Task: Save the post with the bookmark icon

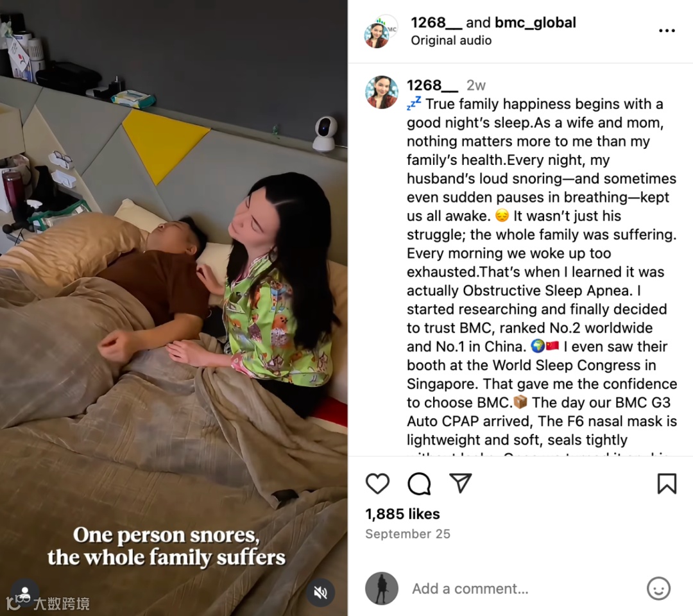Action: 667,483
